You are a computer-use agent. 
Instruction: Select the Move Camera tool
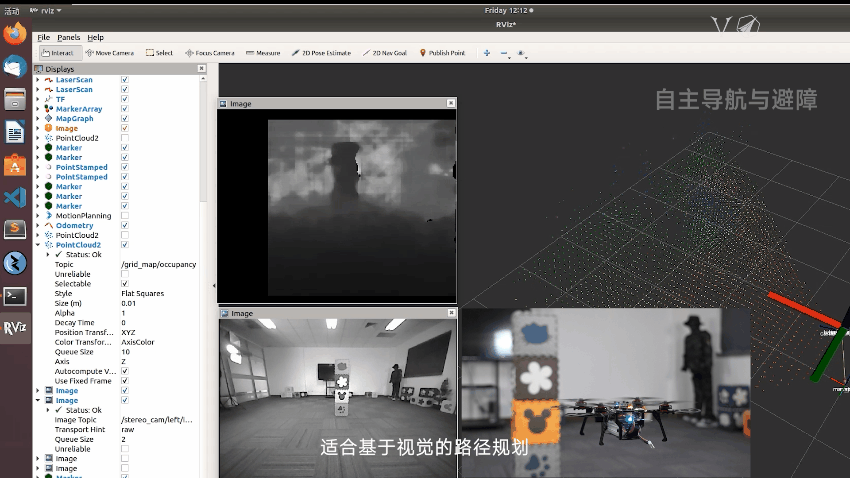coord(110,53)
